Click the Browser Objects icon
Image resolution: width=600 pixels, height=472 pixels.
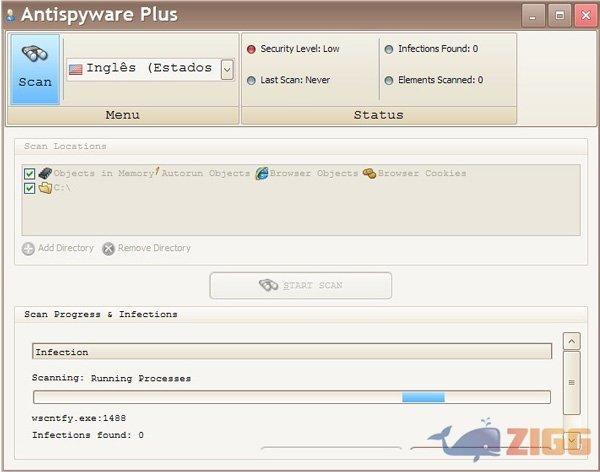(262, 173)
